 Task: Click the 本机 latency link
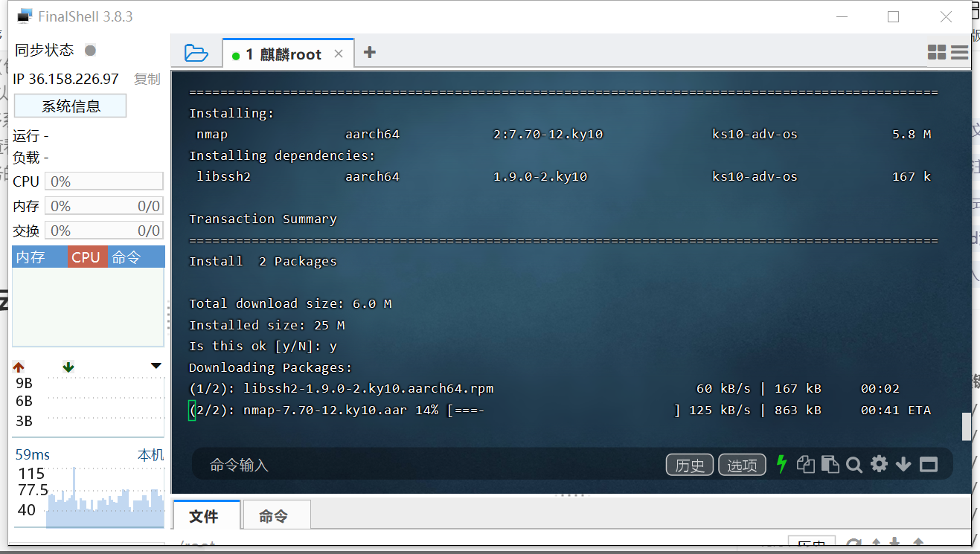pos(150,454)
